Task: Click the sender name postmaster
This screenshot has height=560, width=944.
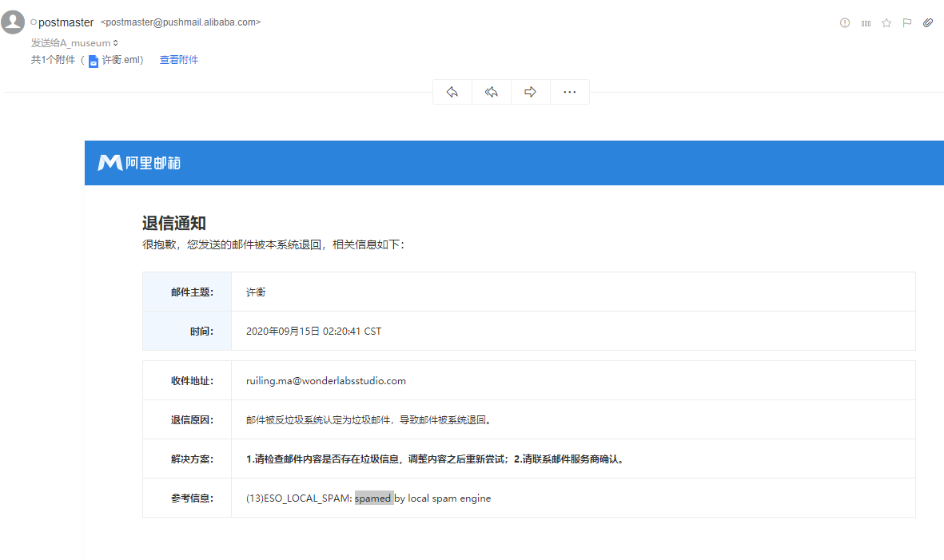Action: tap(66, 22)
